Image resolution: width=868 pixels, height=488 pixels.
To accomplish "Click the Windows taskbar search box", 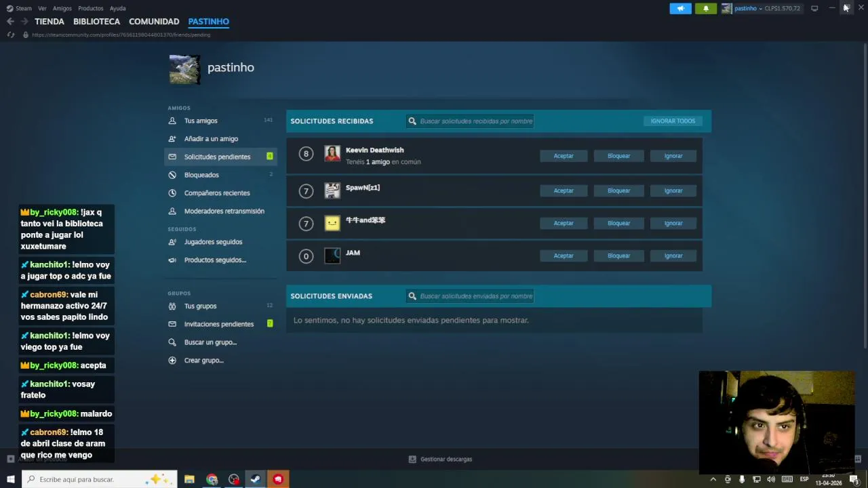I will (100, 479).
